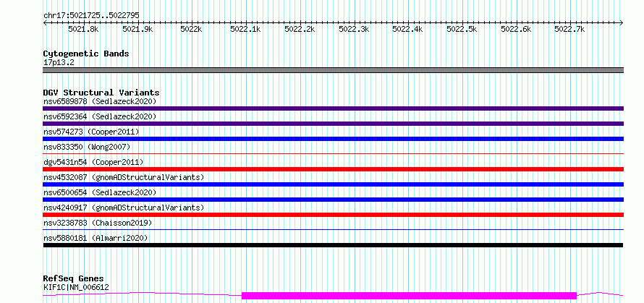Select the gray 17p13.2 cytogenetic band bar
The height and width of the screenshot is (303, 644).
click(333, 70)
